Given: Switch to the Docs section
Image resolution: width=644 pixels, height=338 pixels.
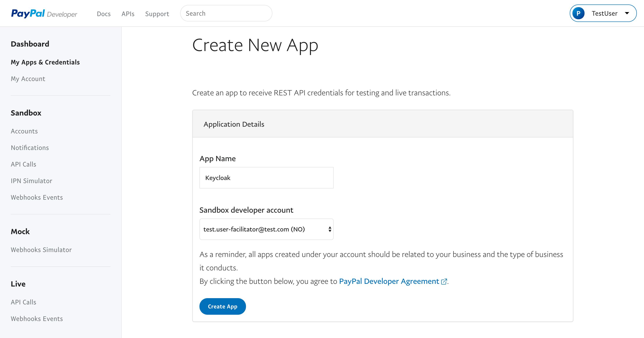Looking at the screenshot, I should pyautogui.click(x=104, y=14).
